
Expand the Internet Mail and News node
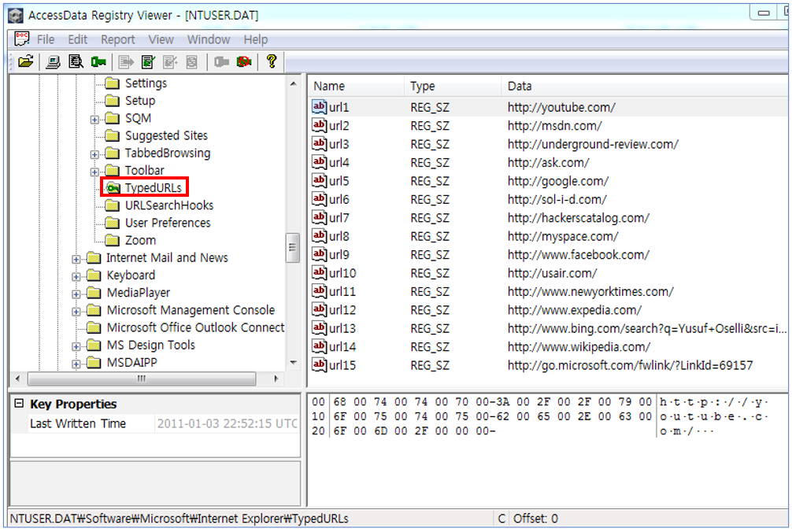76,260
